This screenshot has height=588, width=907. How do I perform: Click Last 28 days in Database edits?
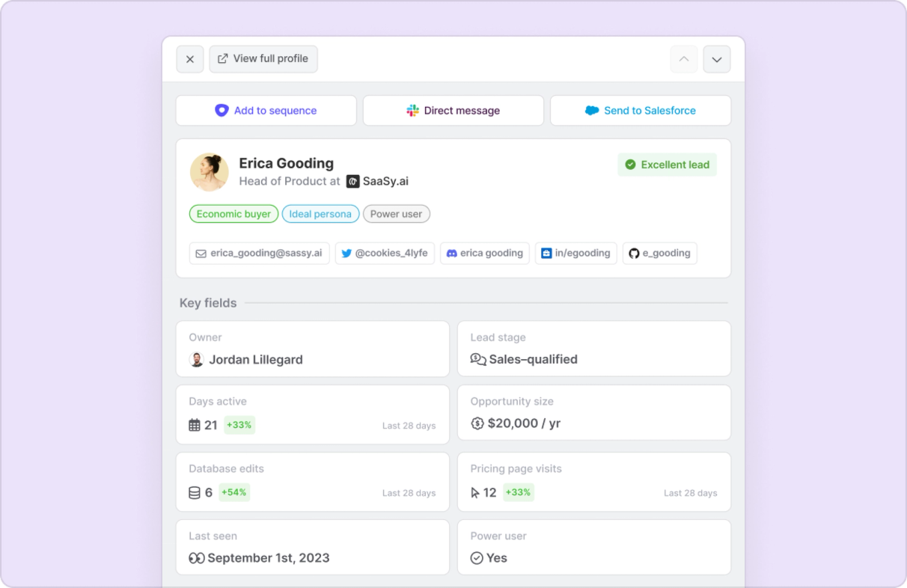(409, 493)
